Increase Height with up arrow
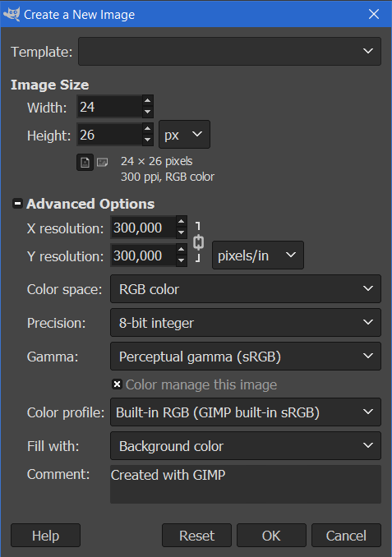The height and width of the screenshot is (557, 392). click(147, 129)
